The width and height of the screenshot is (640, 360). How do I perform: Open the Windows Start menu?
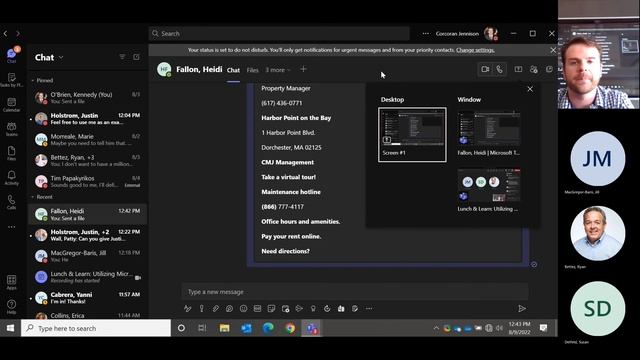(x=10, y=328)
